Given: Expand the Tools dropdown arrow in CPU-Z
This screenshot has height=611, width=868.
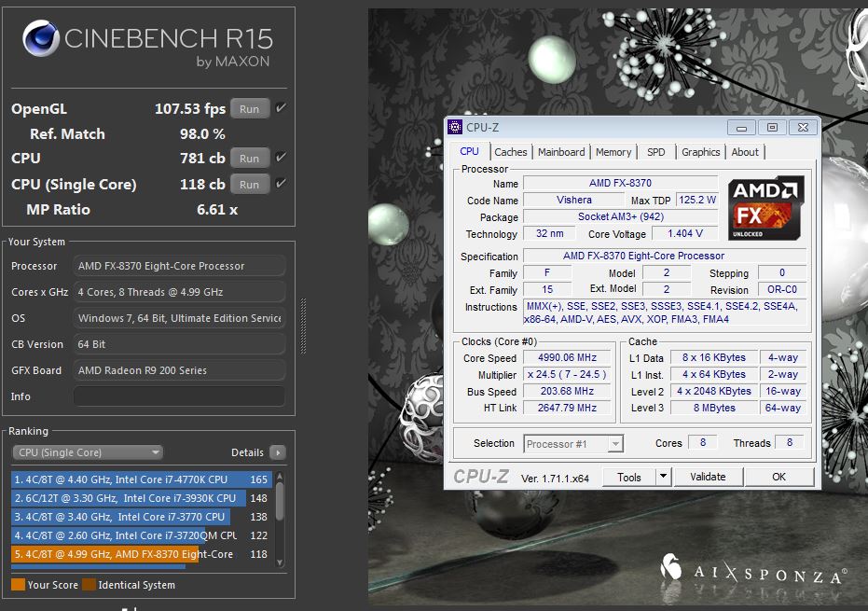Looking at the screenshot, I should [x=663, y=477].
